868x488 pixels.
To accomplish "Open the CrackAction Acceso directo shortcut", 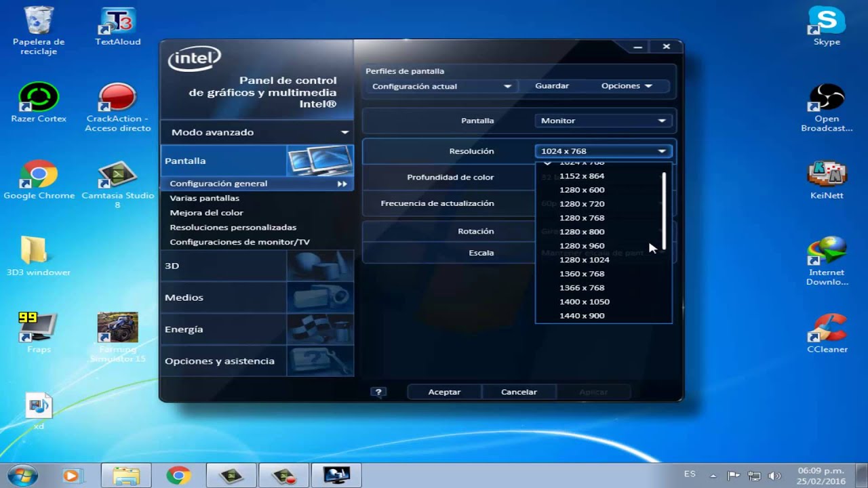I will (x=117, y=107).
